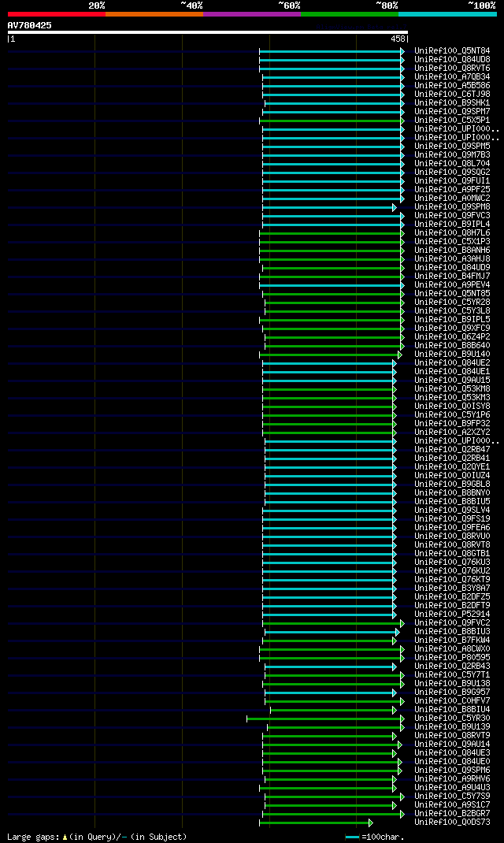Viewport: 504px width, 843px height.
Task: Pick the UniRef100_C5Y3L8 subject name
Action: pos(452,310)
